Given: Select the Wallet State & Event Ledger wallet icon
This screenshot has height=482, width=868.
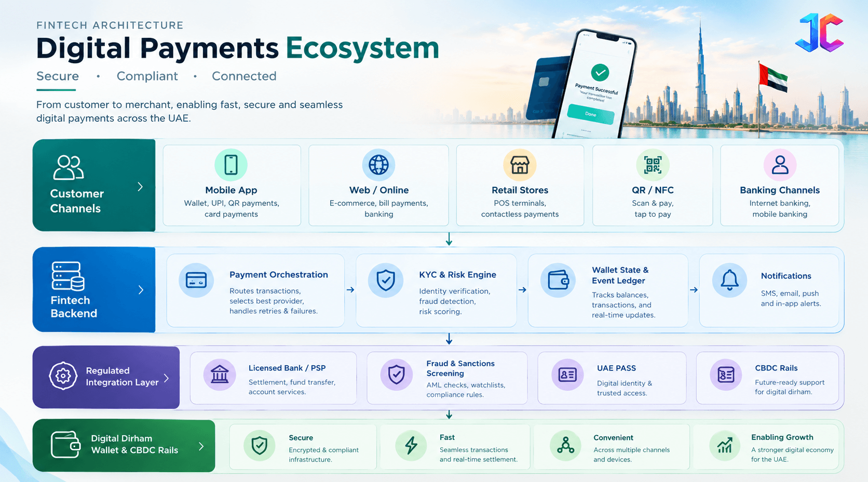Looking at the screenshot, I should (558, 280).
